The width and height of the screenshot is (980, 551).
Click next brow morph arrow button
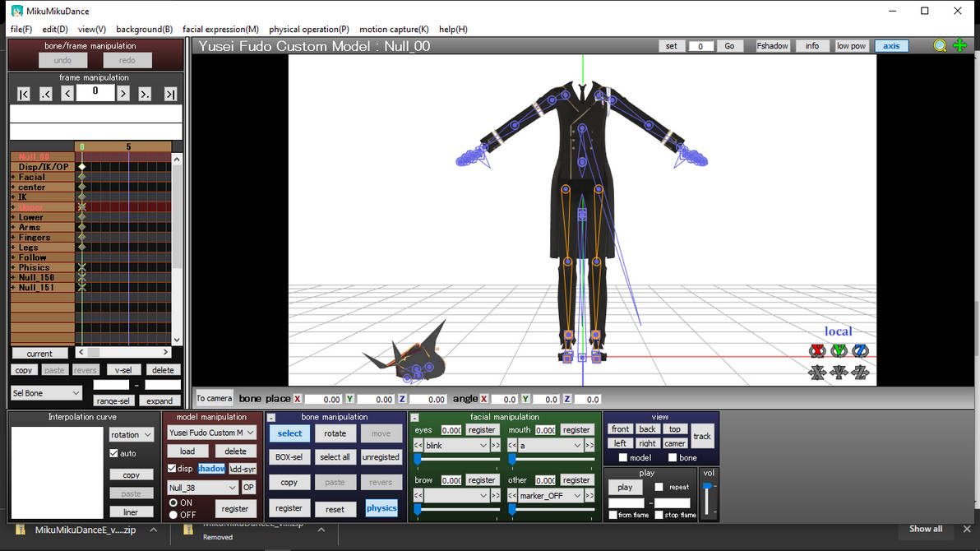[x=495, y=495]
